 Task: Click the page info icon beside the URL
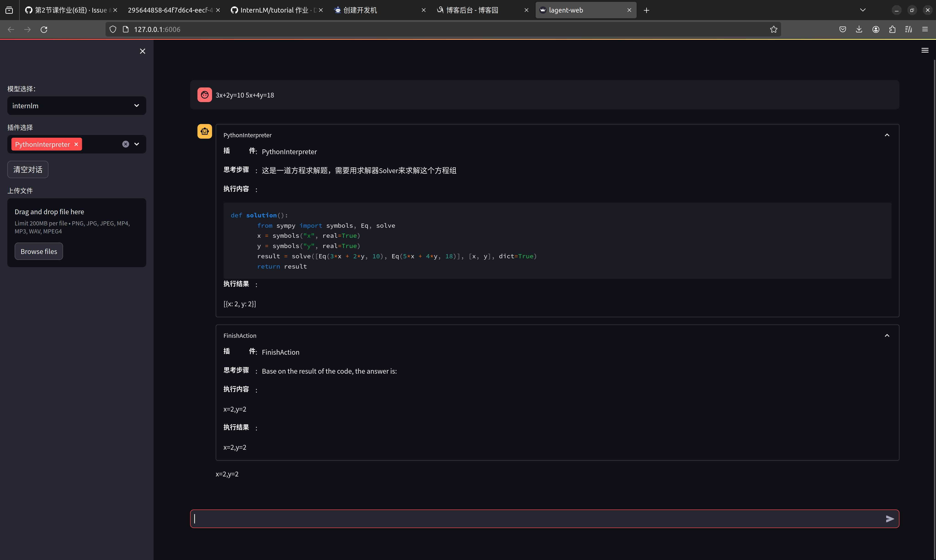click(x=126, y=29)
